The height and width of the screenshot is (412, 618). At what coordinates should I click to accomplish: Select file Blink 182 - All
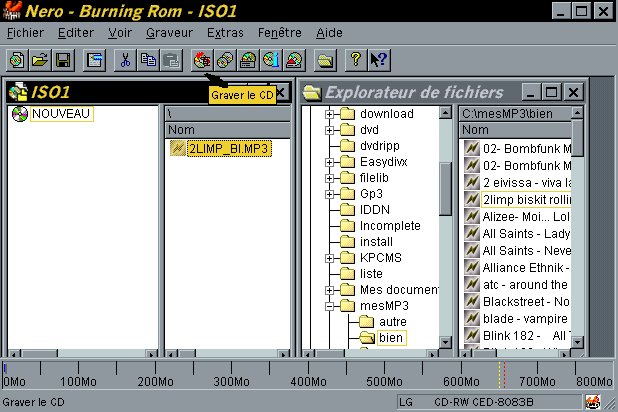coord(527,336)
